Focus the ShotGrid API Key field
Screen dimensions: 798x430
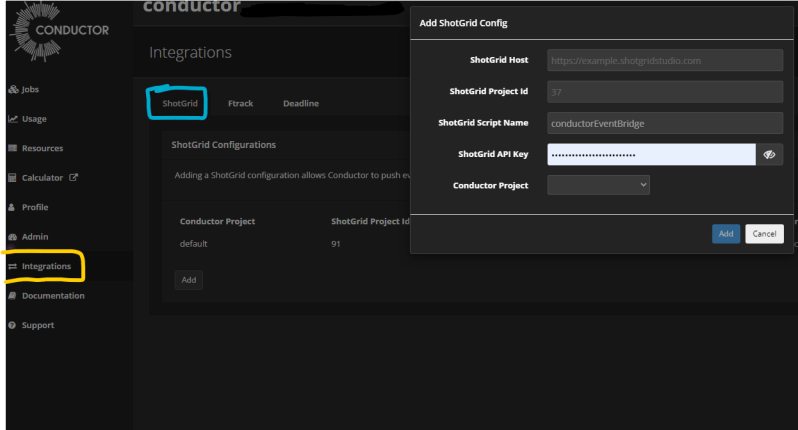(x=651, y=155)
